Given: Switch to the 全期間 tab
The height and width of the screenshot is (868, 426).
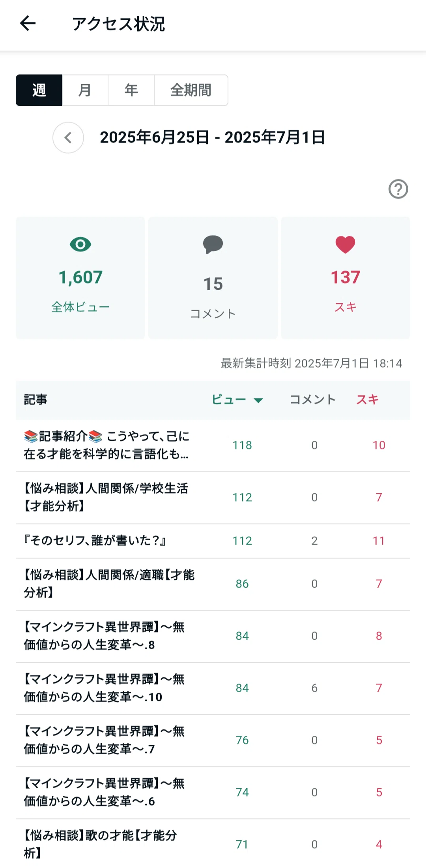Looking at the screenshot, I should [x=191, y=90].
